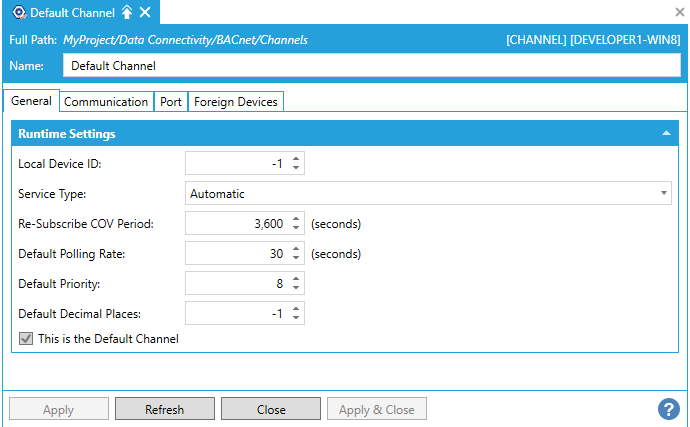Increase the Re-Subscribe COV Period value
The width and height of the screenshot is (690, 427).
296,219
